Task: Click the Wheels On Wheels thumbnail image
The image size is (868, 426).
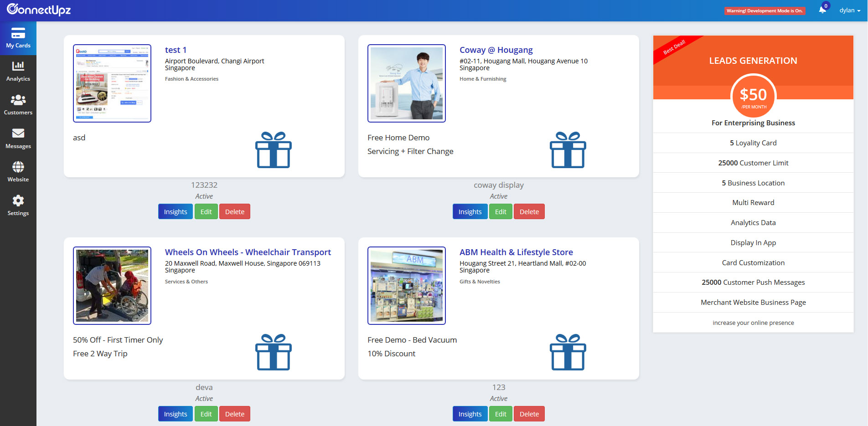Action: [112, 286]
